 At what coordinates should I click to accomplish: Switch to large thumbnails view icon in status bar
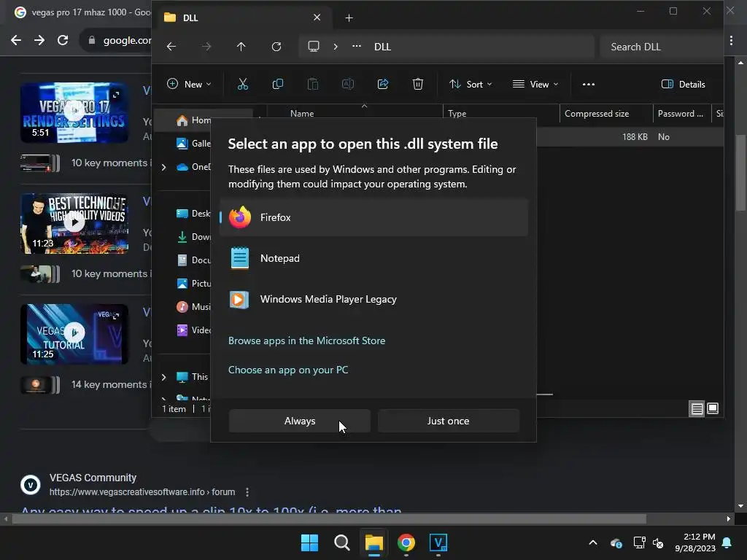[x=713, y=408]
